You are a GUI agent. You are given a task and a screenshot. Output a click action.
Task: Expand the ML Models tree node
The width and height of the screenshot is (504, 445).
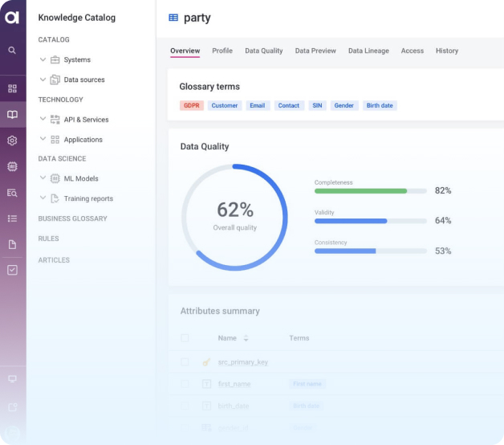click(43, 178)
